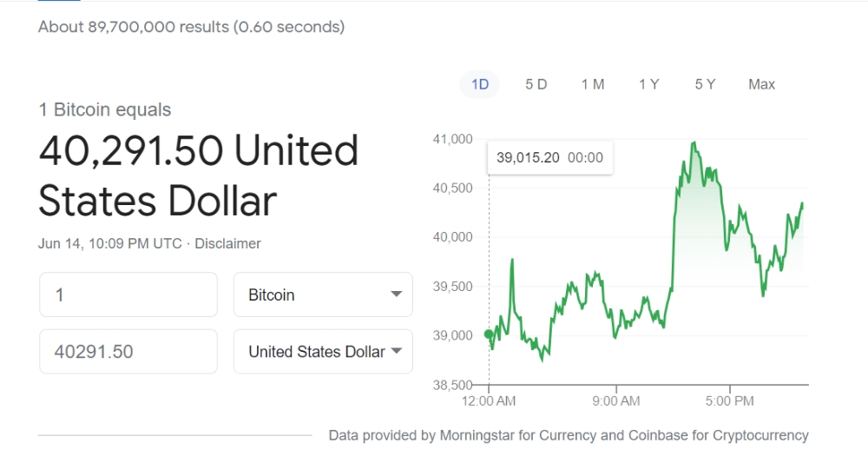Click the Bitcoin dropdown arrow icon
868x463 pixels.
[x=397, y=294]
